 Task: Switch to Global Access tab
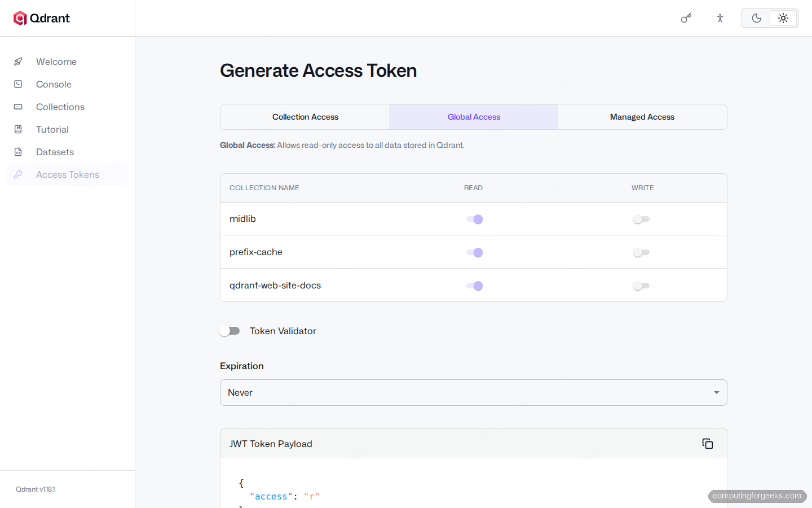pos(474,117)
